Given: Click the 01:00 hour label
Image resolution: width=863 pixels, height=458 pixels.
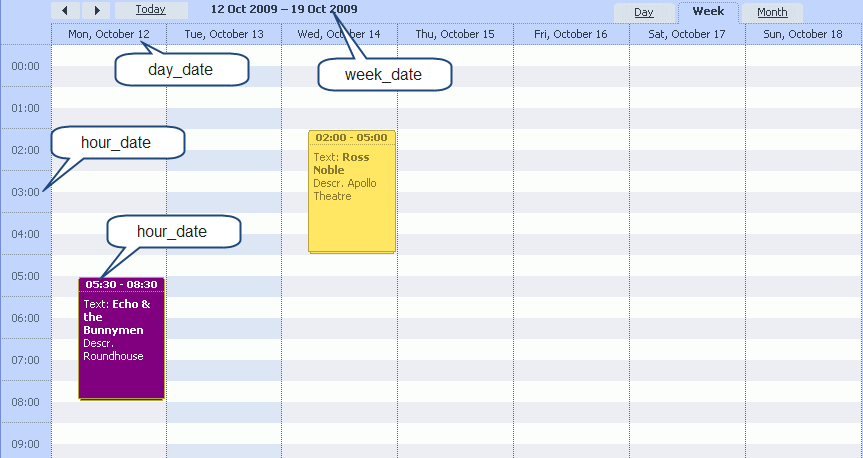Looking at the screenshot, I should 25,108.
